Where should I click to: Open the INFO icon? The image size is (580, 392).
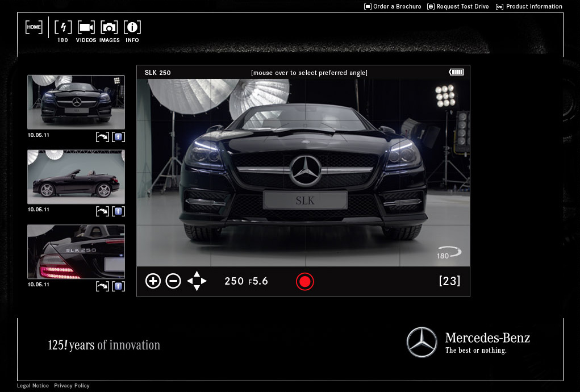tap(132, 27)
